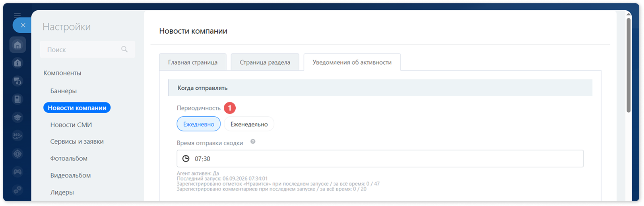Open the gamepad icon in sidebar
This screenshot has width=644, height=206.
click(x=17, y=172)
